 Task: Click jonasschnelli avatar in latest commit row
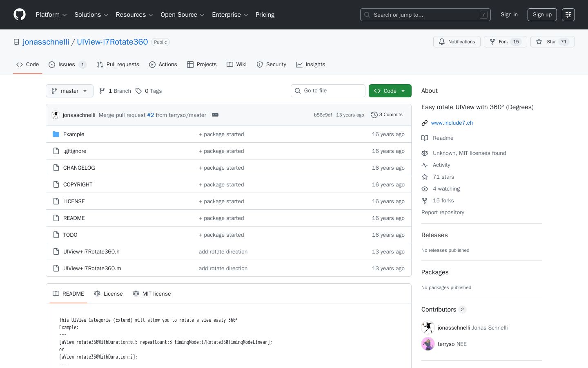click(x=56, y=115)
